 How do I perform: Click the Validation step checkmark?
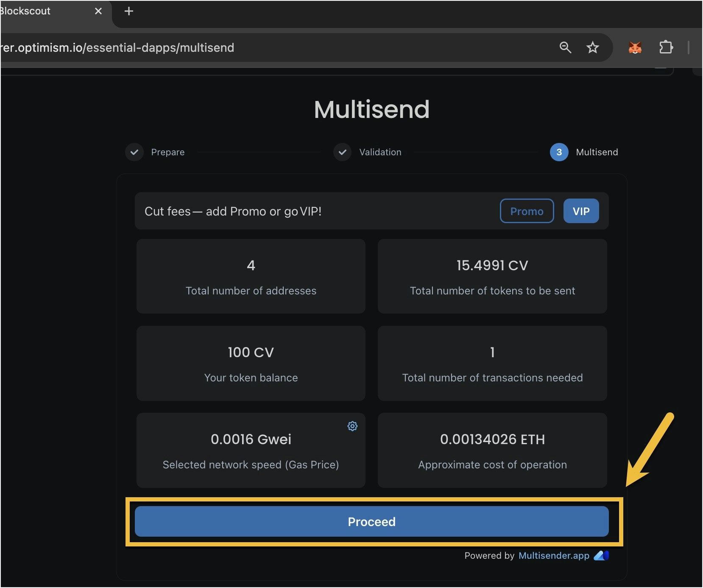pos(342,152)
